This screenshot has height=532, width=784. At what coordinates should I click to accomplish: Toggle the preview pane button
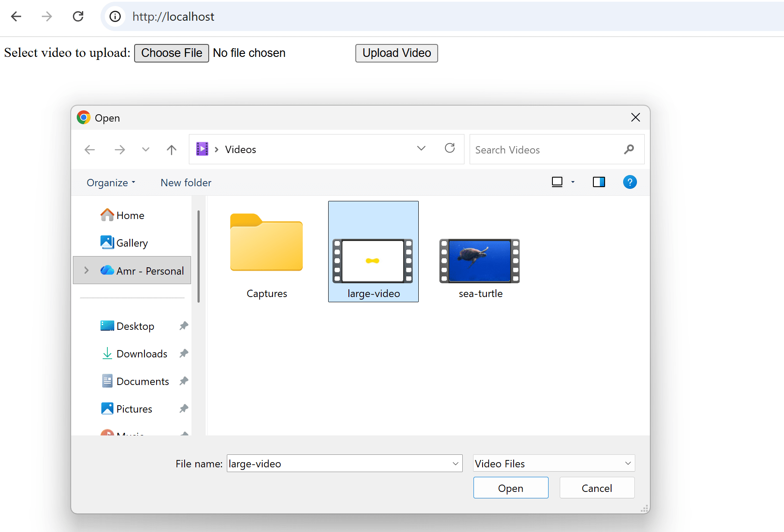599,182
